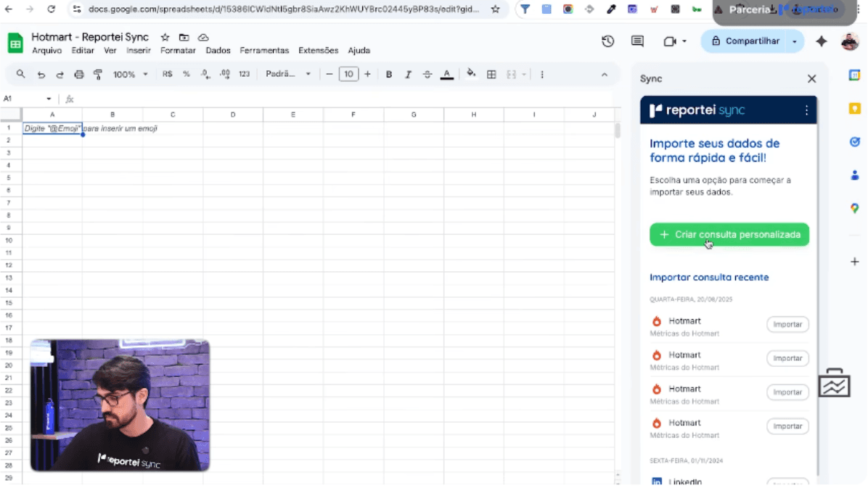The height and width of the screenshot is (501, 868).
Task: Open the Borders tool
Action: tap(491, 74)
